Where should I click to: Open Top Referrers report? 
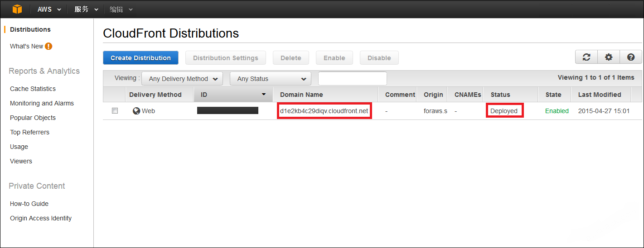pyautogui.click(x=29, y=132)
